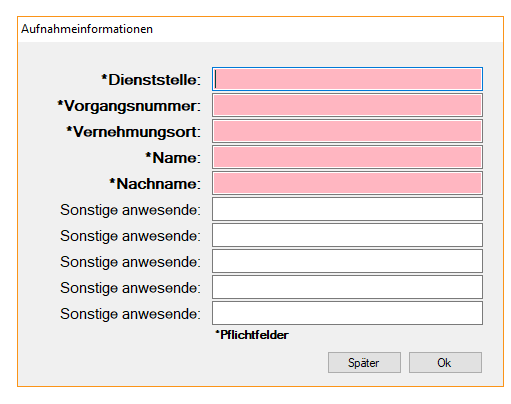
Task: Select the Vernehmungsort input box
Action: [x=347, y=131]
